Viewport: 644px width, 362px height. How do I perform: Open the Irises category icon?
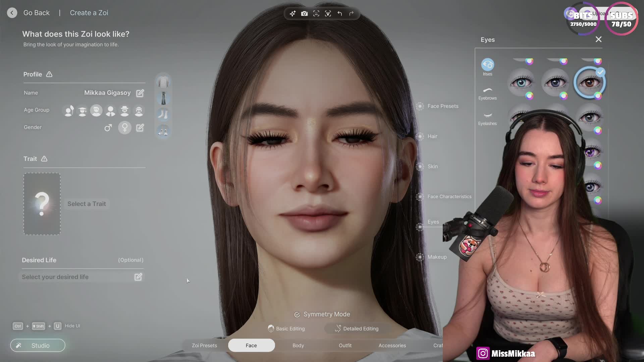pos(487,65)
